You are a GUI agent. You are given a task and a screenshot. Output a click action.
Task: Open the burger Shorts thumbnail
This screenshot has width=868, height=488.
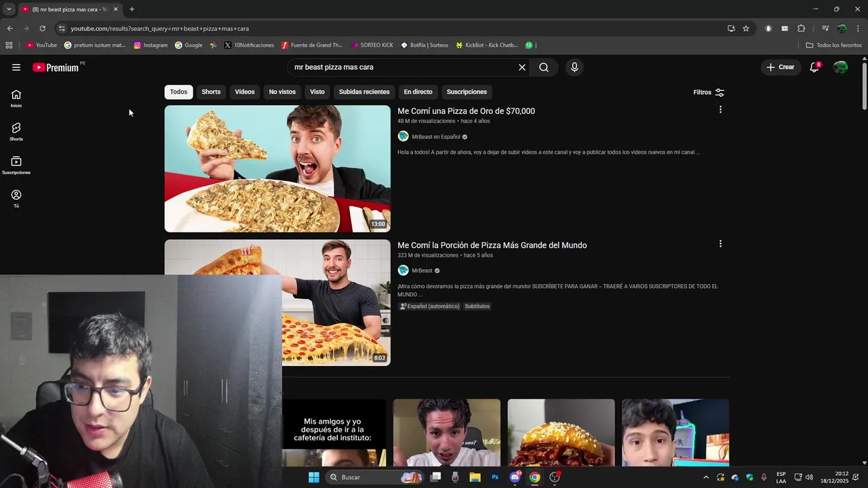tap(561, 432)
